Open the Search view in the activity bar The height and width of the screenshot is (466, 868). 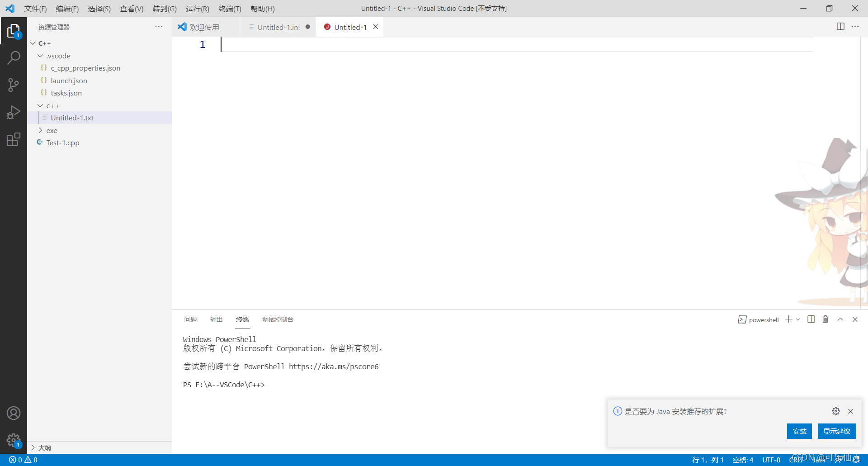[14, 57]
